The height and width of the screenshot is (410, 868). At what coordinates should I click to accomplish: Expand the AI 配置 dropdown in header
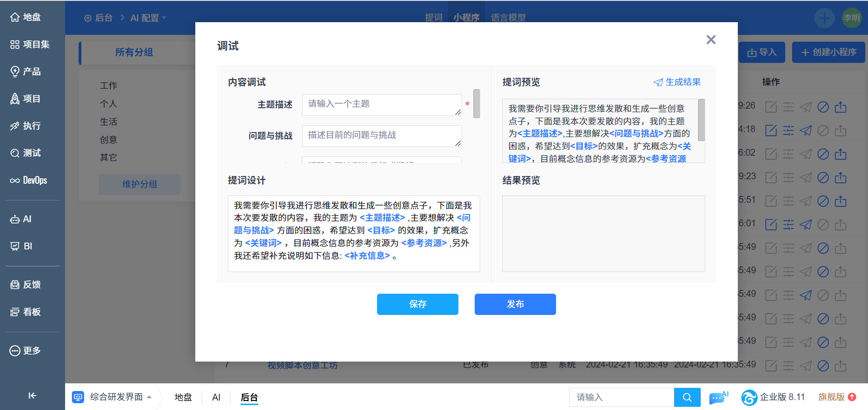[x=148, y=18]
